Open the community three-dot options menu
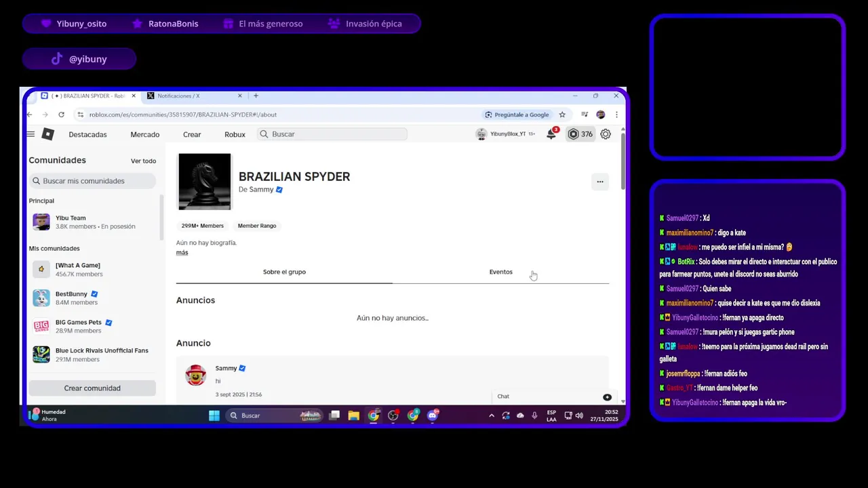 point(600,182)
